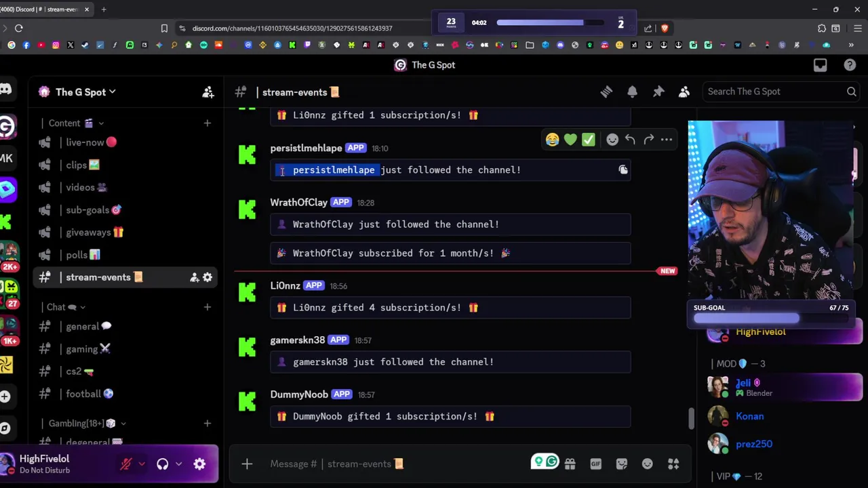Click the plus upload attachment button
Screen dimensions: 868x488
click(247, 464)
